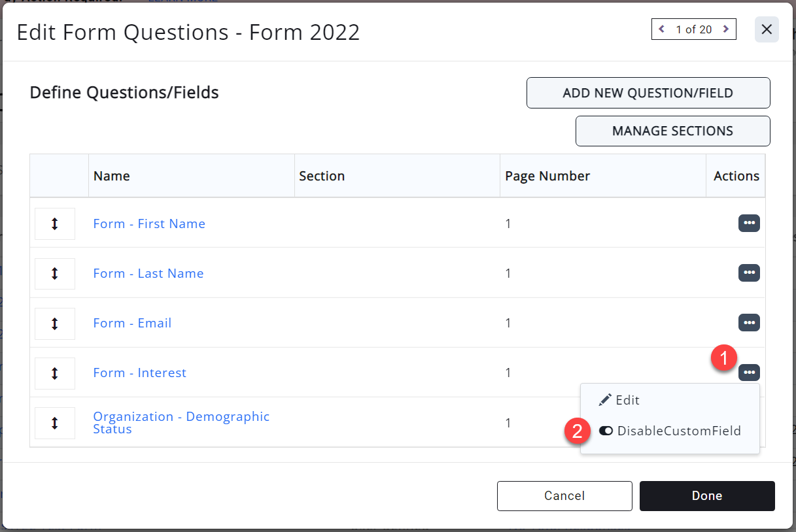The image size is (796, 532).
Task: Click reorder arrow icon for Form - Interest
Action: pyautogui.click(x=55, y=373)
